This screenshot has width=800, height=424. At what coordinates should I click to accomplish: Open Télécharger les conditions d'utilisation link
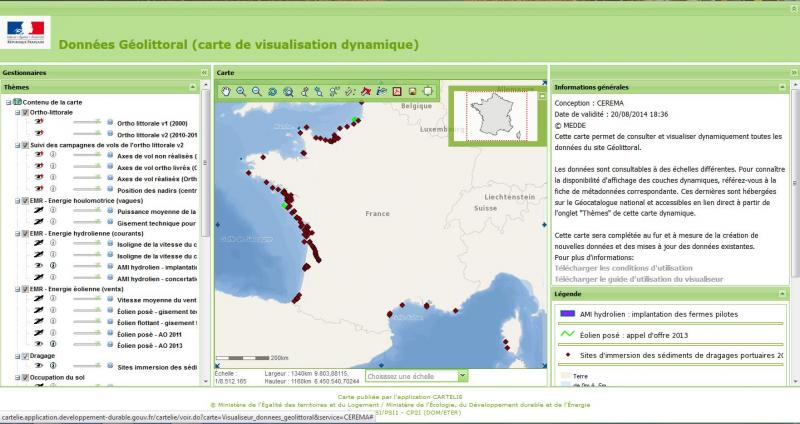[612, 267]
